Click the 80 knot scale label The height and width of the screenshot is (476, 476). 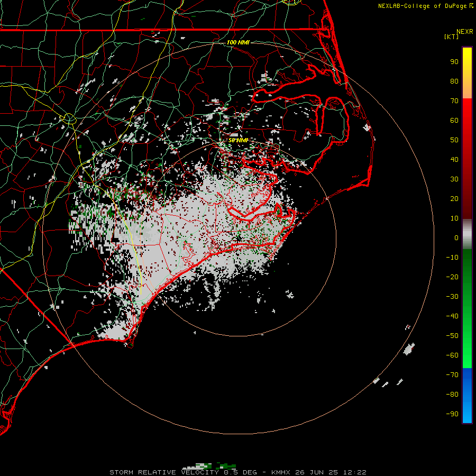click(x=454, y=81)
